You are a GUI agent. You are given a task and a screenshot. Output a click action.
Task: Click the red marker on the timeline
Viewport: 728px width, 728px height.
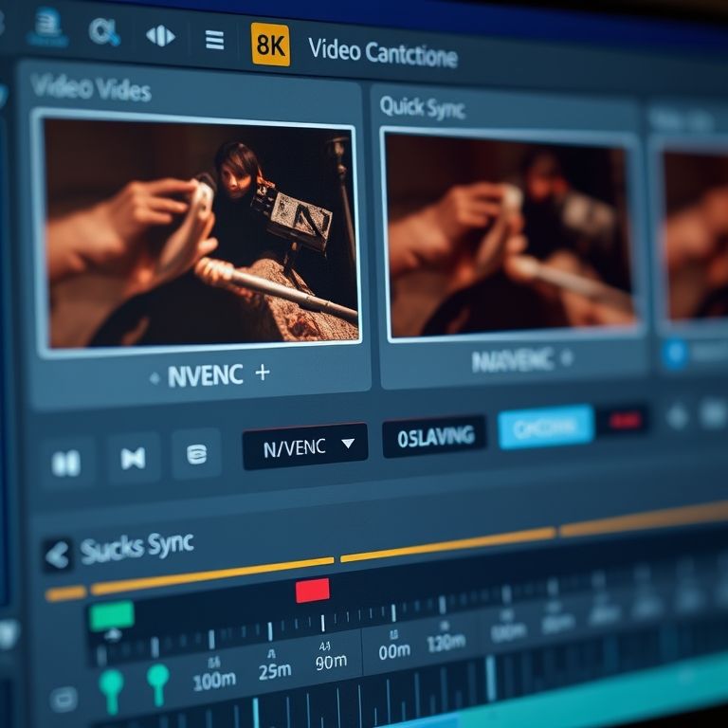click(x=313, y=591)
